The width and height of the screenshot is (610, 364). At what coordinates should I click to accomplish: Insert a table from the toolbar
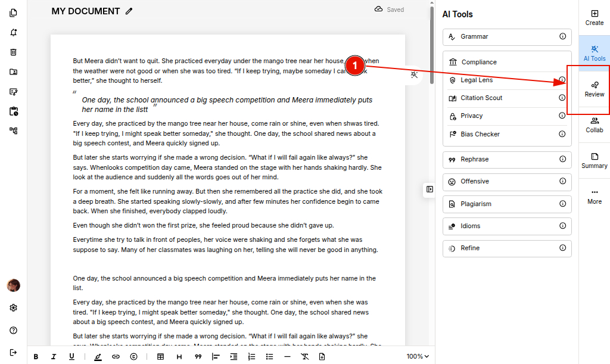click(x=160, y=357)
